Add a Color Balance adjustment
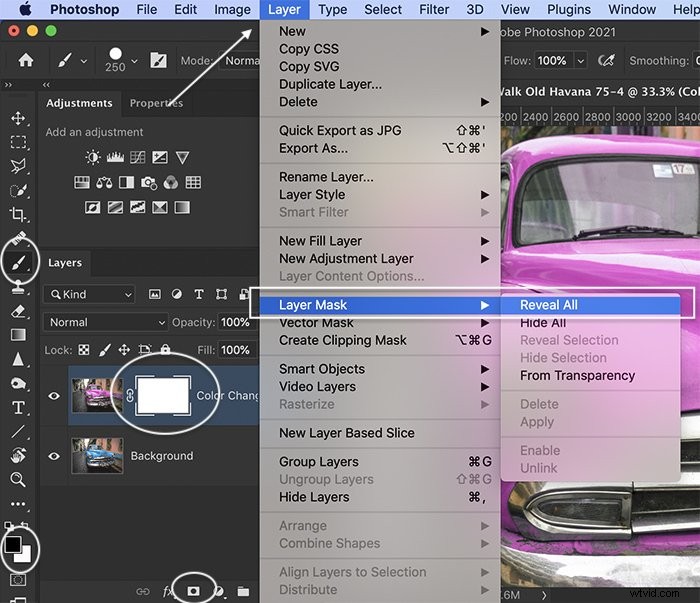Image resolution: width=700 pixels, height=603 pixels. click(104, 182)
